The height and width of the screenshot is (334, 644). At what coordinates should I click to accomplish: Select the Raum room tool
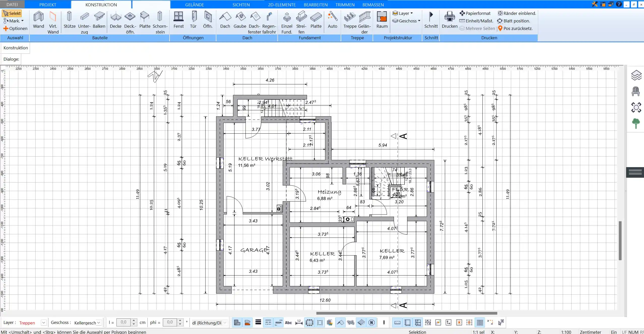click(382, 20)
